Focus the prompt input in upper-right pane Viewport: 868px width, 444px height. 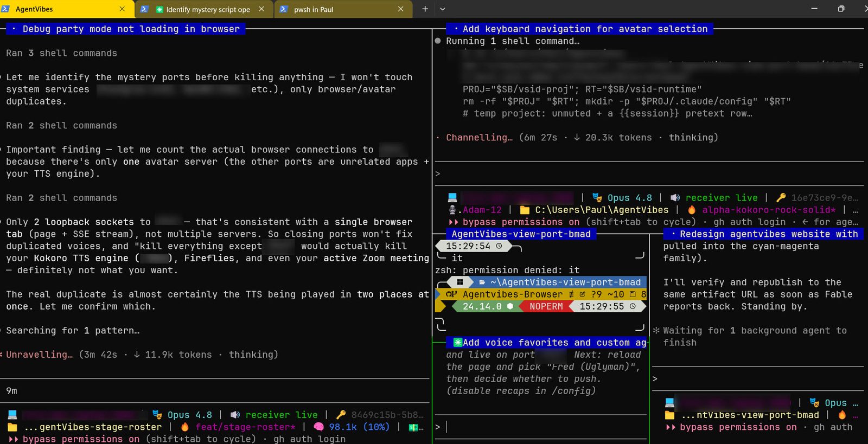coord(649,174)
